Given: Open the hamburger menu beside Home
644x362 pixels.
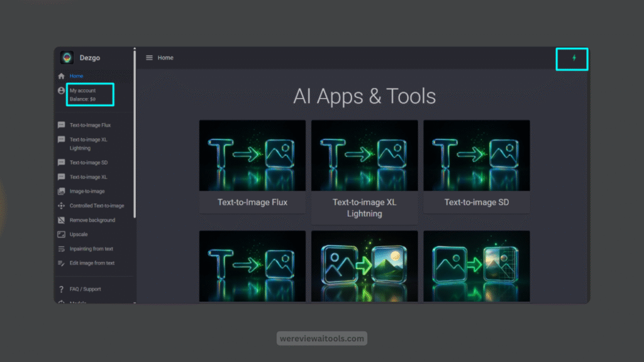Looking at the screenshot, I should pos(150,58).
